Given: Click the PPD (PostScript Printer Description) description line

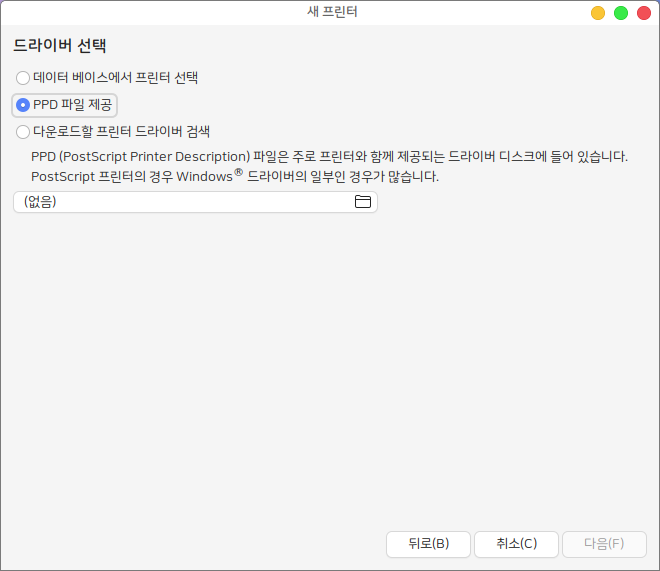Looking at the screenshot, I should tap(329, 156).
